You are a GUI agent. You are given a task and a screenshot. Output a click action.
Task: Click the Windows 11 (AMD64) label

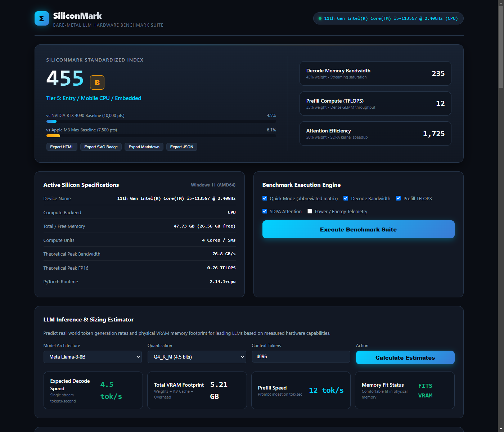(213, 185)
